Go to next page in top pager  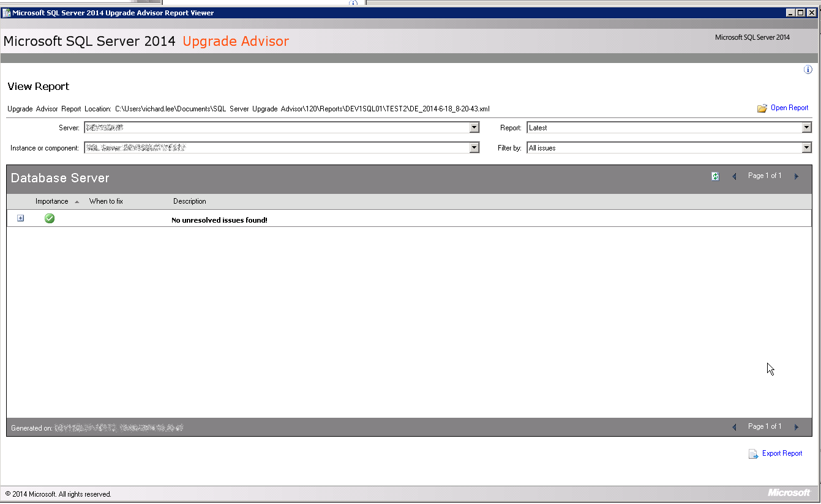pyautogui.click(x=797, y=177)
